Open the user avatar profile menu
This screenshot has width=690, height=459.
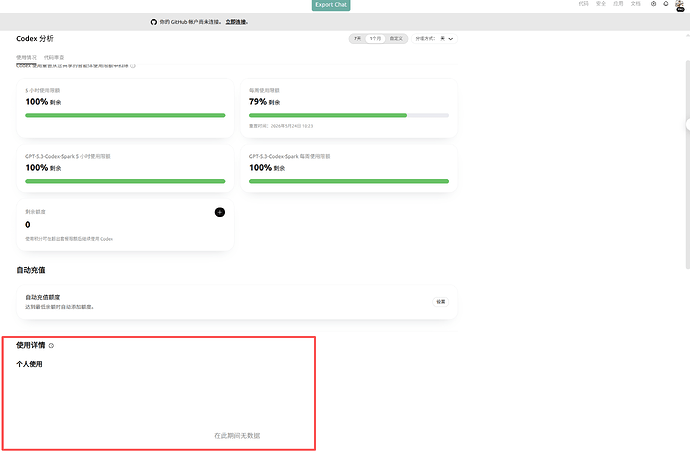[680, 5]
